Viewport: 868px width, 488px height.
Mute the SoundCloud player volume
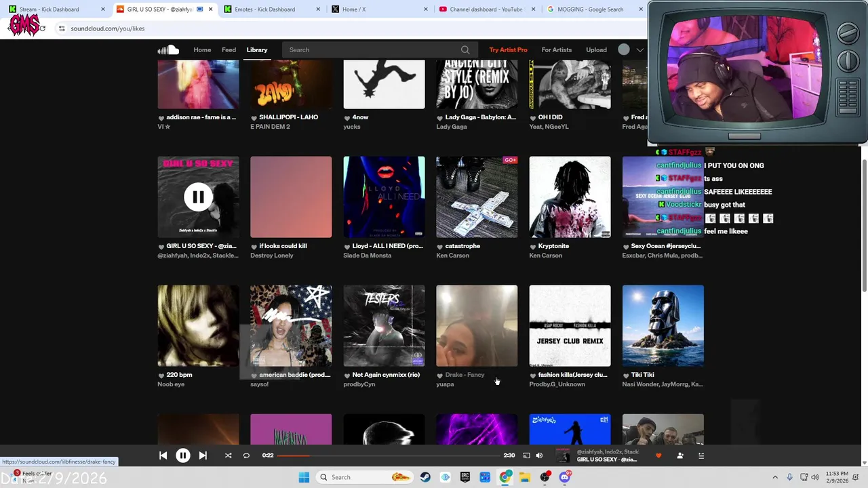[x=539, y=455]
